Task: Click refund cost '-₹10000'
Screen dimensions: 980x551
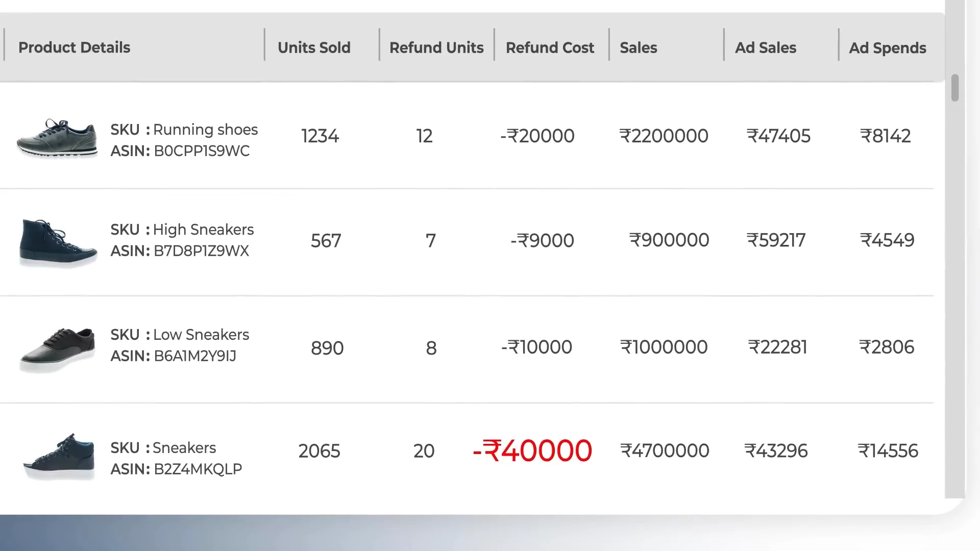Action: (536, 347)
